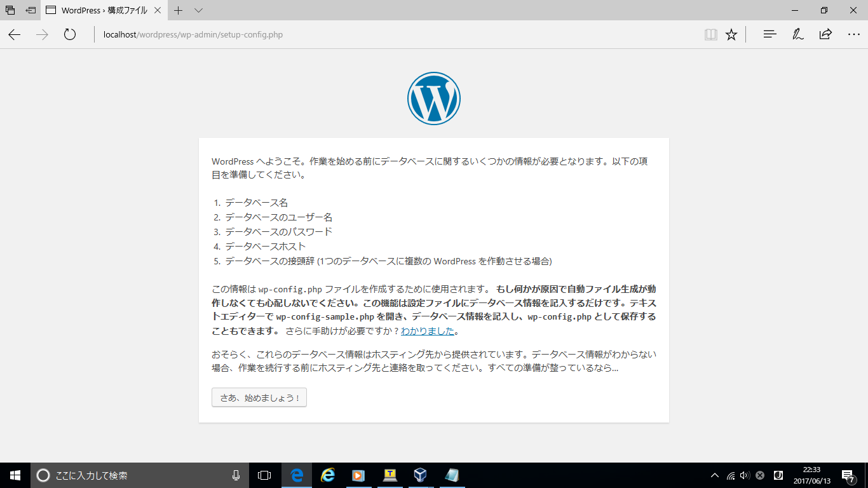Expand the tab previews chevron

pos(198,10)
